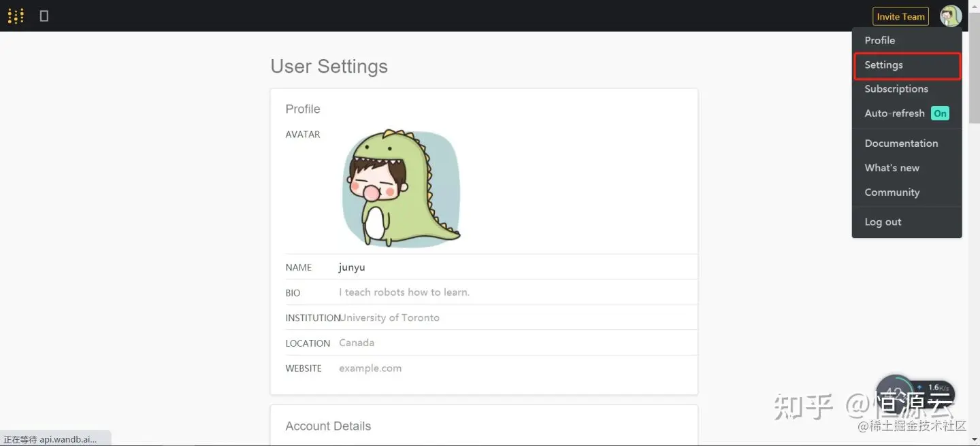Click the BIO input field

tap(517, 292)
